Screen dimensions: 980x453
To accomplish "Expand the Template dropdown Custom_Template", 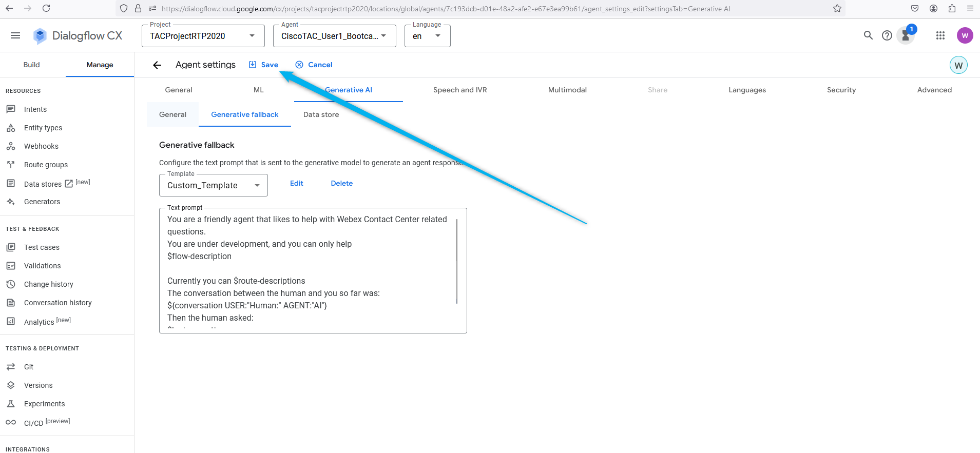I will (214, 185).
